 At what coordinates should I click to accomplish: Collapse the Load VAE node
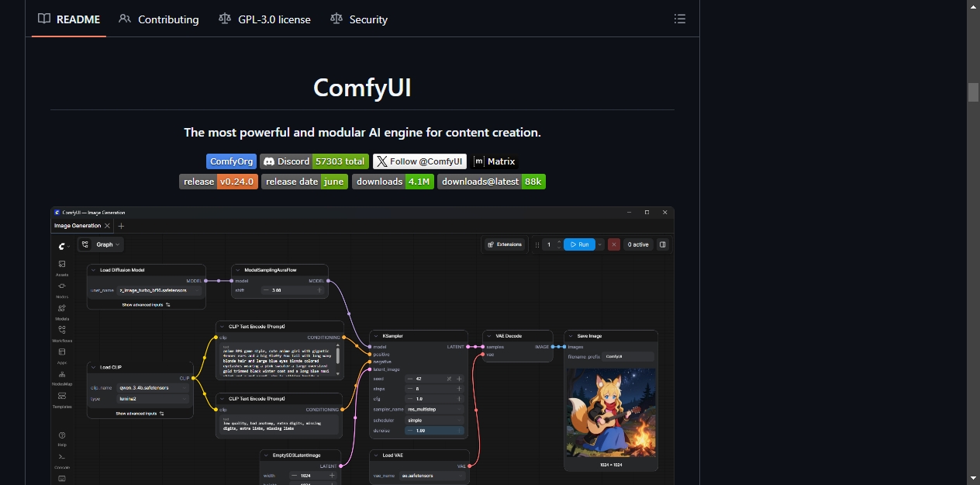pos(377,456)
